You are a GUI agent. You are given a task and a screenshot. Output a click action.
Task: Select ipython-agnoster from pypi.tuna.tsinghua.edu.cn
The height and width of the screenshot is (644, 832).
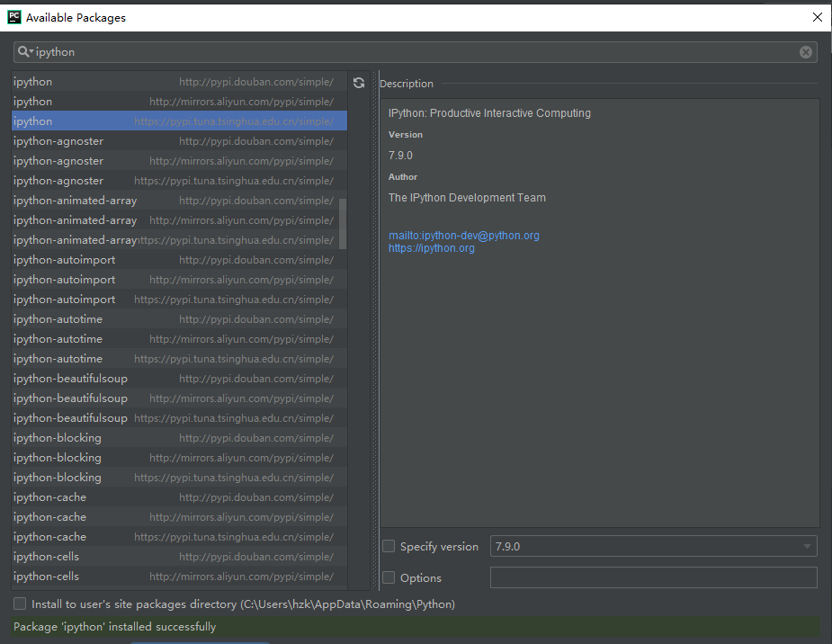click(x=179, y=181)
